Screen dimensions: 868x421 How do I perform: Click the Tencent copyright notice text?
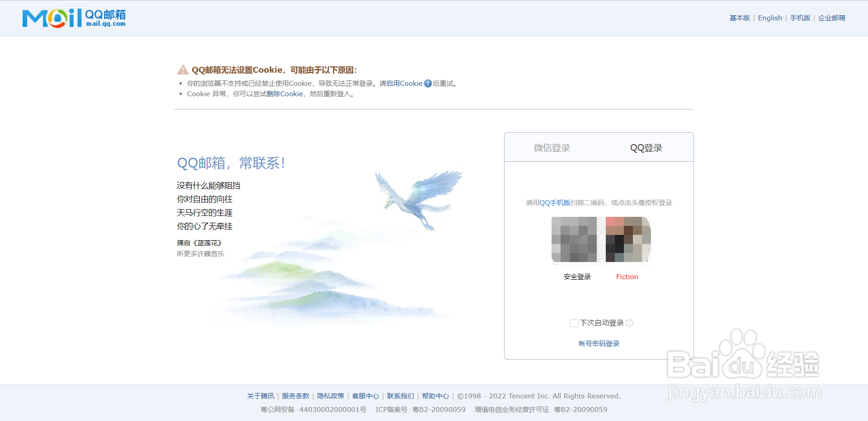coord(539,396)
